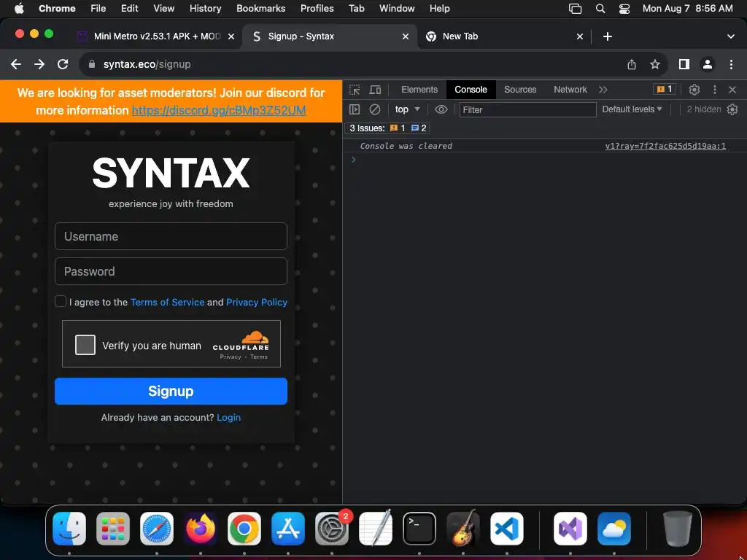Screen dimensions: 747x560
Task: Toggle DevTools device toolbar
Action: click(x=376, y=90)
